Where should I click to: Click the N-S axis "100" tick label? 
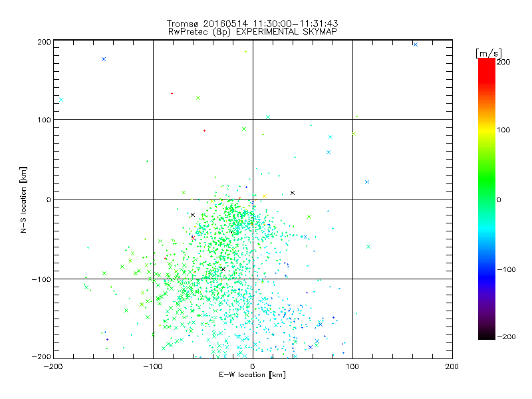[x=45, y=120]
